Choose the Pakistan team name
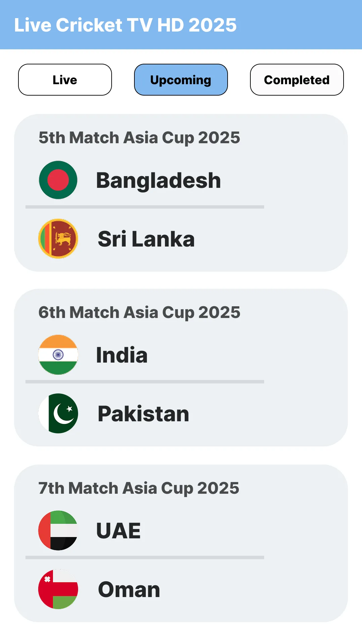Image resolution: width=362 pixels, height=644 pixels. pos(143,414)
